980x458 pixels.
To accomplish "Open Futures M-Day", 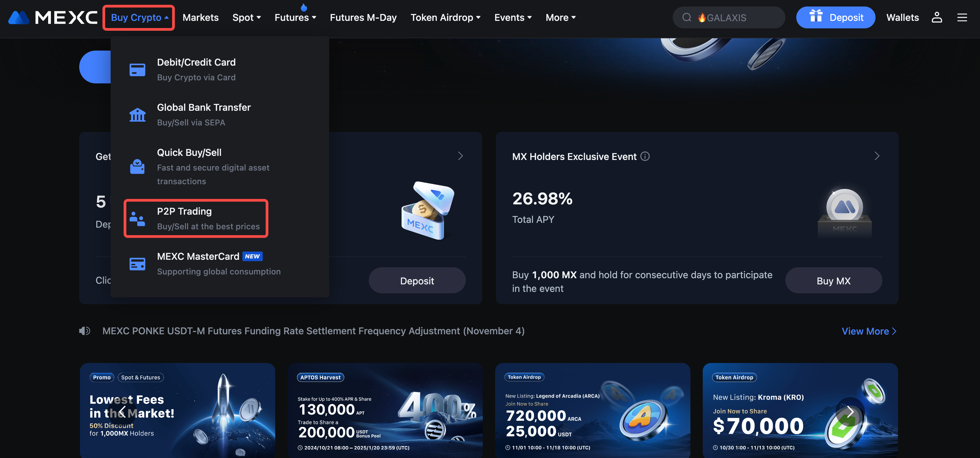I will (363, 17).
